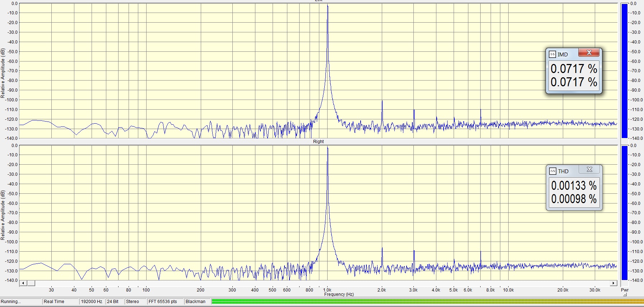Click the '192000 Hz' sample rate field

tap(92, 302)
